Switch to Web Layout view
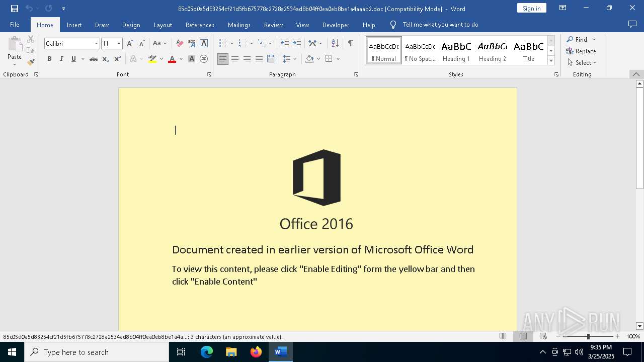The height and width of the screenshot is (362, 644). pyautogui.click(x=543, y=336)
